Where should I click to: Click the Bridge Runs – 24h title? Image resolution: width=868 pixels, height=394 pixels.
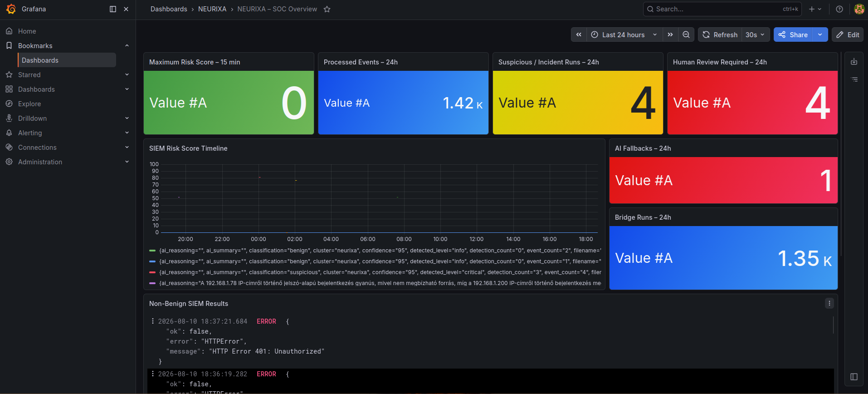click(643, 217)
